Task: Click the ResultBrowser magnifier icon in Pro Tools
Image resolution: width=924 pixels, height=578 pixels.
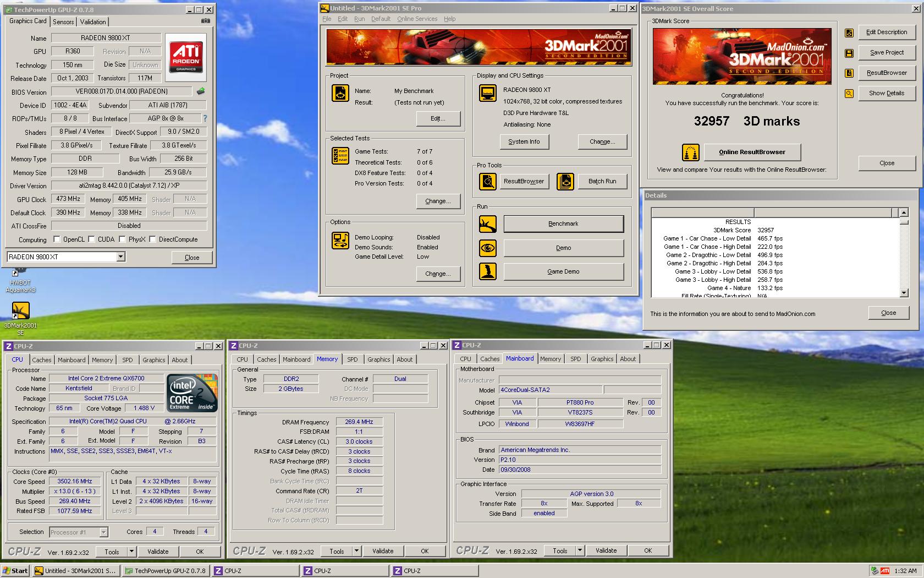Action: [487, 181]
